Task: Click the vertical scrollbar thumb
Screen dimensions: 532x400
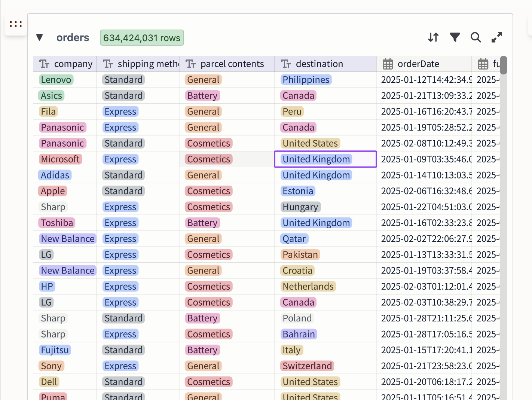Action: [x=504, y=65]
